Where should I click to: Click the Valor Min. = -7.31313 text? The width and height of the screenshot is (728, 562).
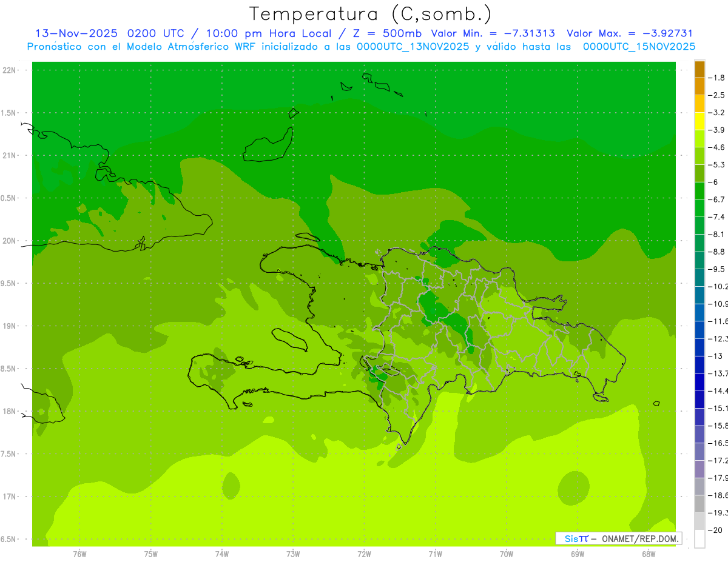click(493, 33)
